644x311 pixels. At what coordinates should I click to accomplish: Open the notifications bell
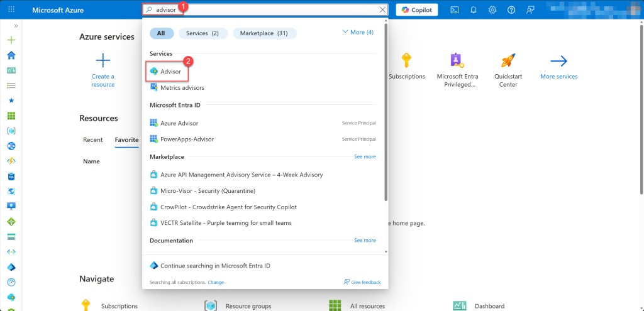click(474, 10)
